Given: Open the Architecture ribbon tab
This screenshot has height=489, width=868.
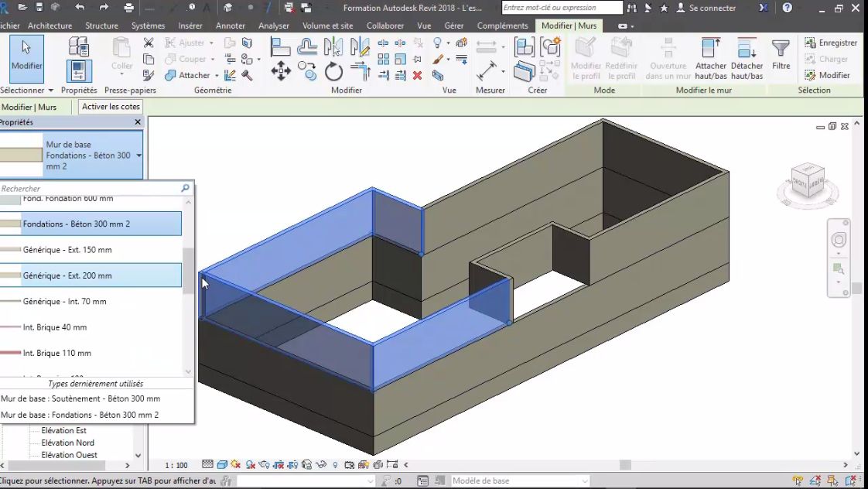Looking at the screenshot, I should [x=50, y=26].
